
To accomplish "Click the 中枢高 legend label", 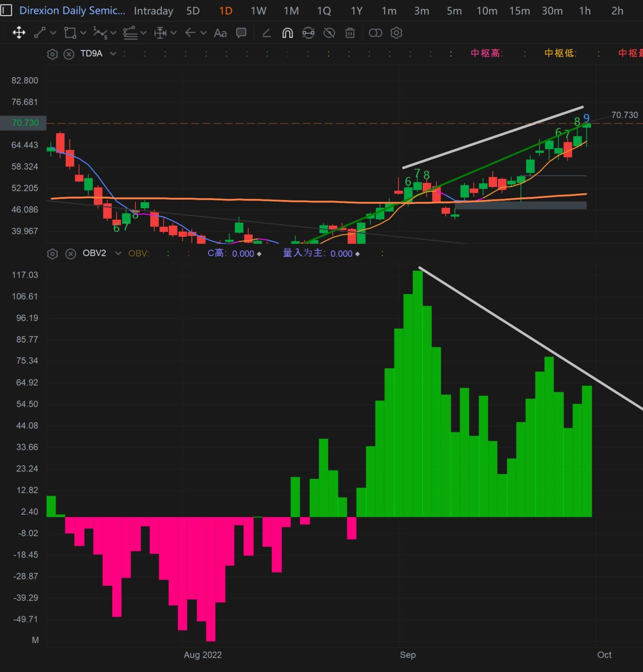I will pyautogui.click(x=487, y=53).
